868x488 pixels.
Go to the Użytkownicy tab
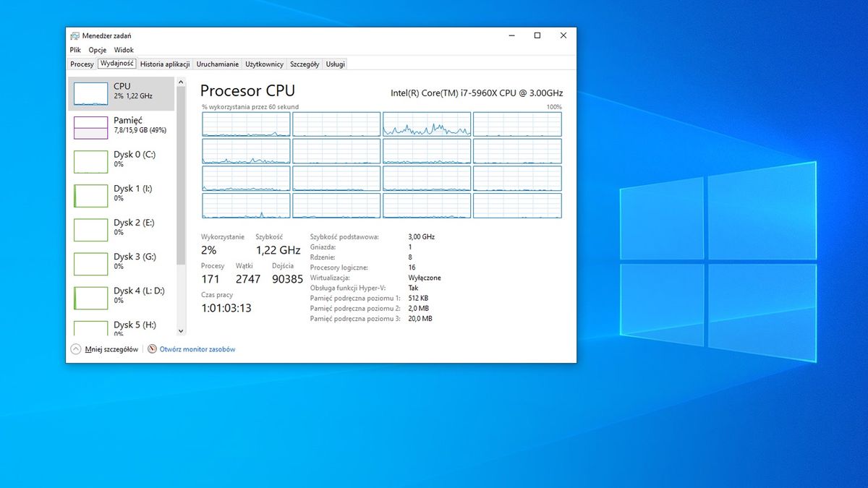(x=264, y=64)
